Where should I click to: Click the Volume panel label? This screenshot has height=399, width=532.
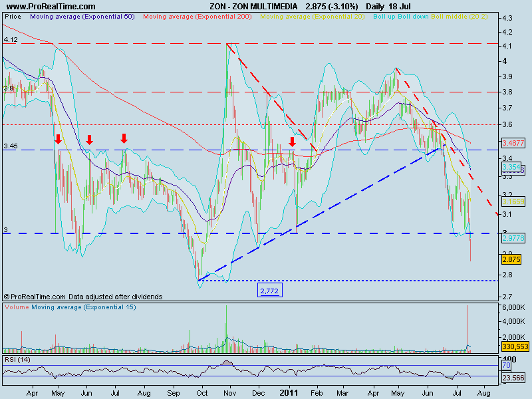[x=17, y=307]
